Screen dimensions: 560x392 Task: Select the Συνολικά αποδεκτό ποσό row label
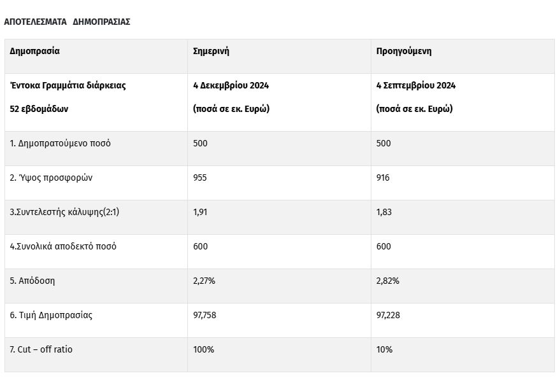(63, 246)
